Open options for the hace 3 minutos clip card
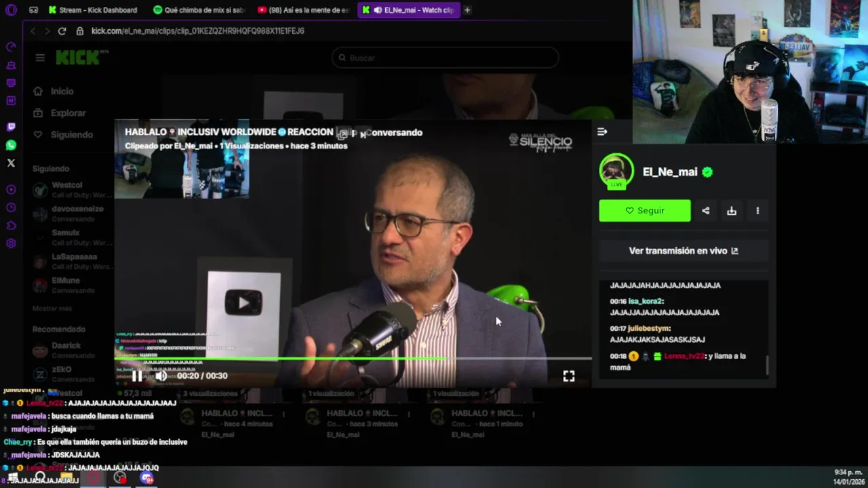 pos(409,413)
